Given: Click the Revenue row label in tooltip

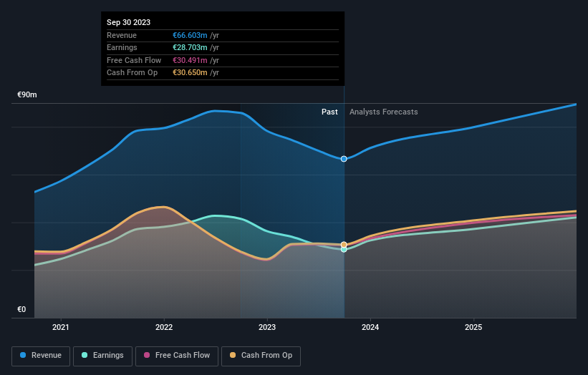Looking at the screenshot, I should [x=122, y=35].
